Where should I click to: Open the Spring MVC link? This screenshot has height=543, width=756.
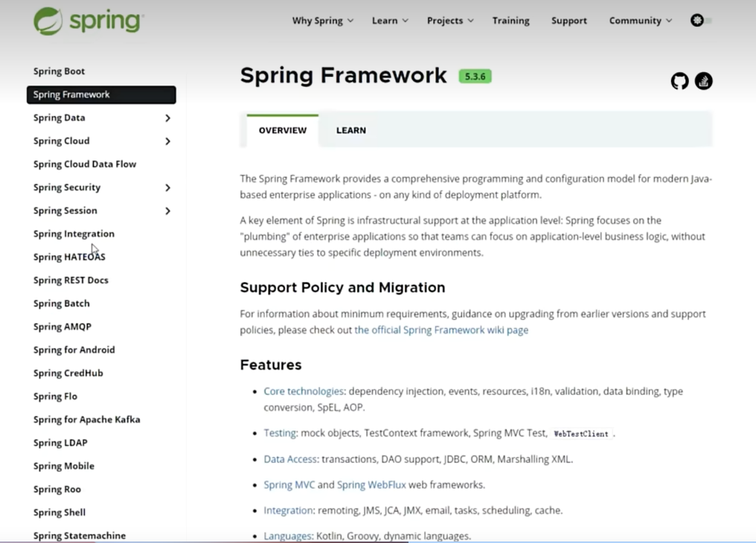coord(289,485)
